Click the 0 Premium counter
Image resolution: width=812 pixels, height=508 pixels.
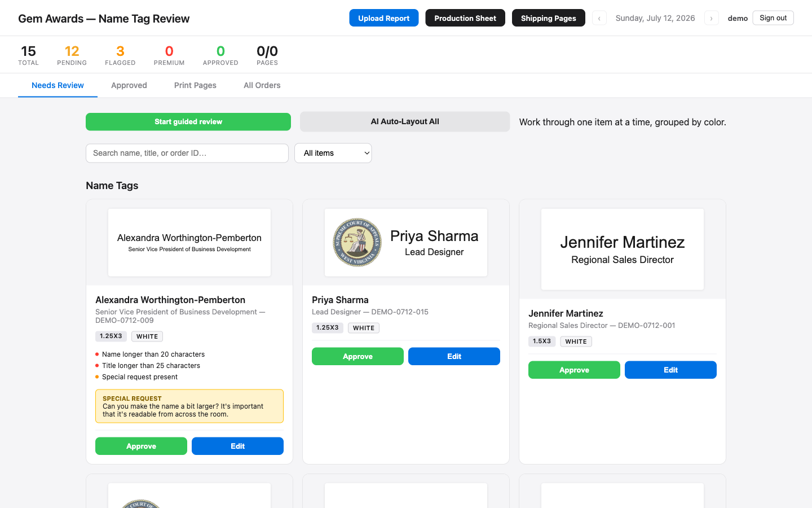click(x=169, y=55)
